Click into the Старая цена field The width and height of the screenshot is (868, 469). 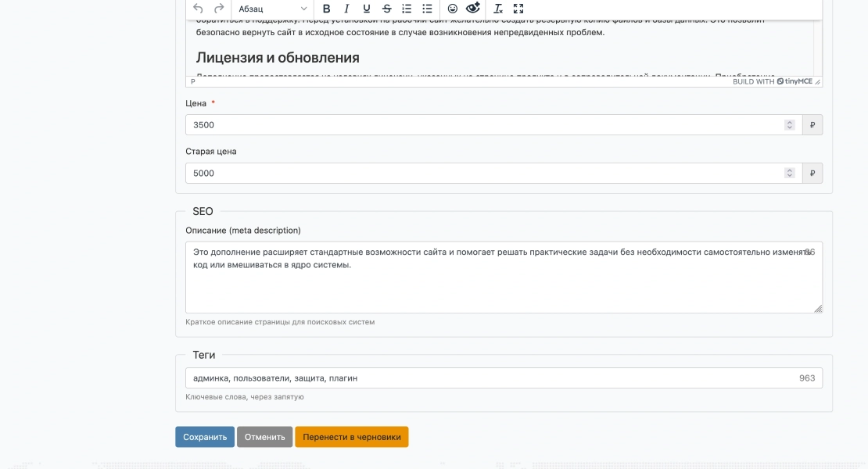pyautogui.click(x=493, y=173)
